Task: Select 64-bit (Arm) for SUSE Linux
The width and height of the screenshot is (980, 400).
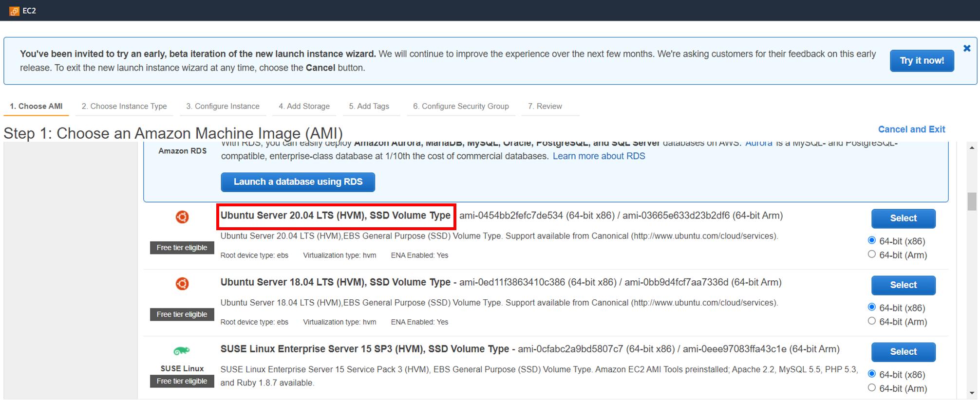Action: 872,387
